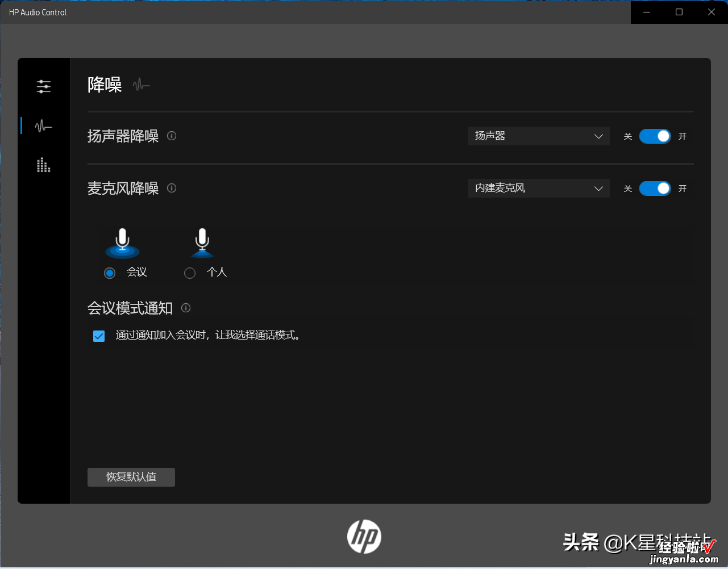Click the 通过通知加入会议时，让我选择通话模式 text

(208, 336)
